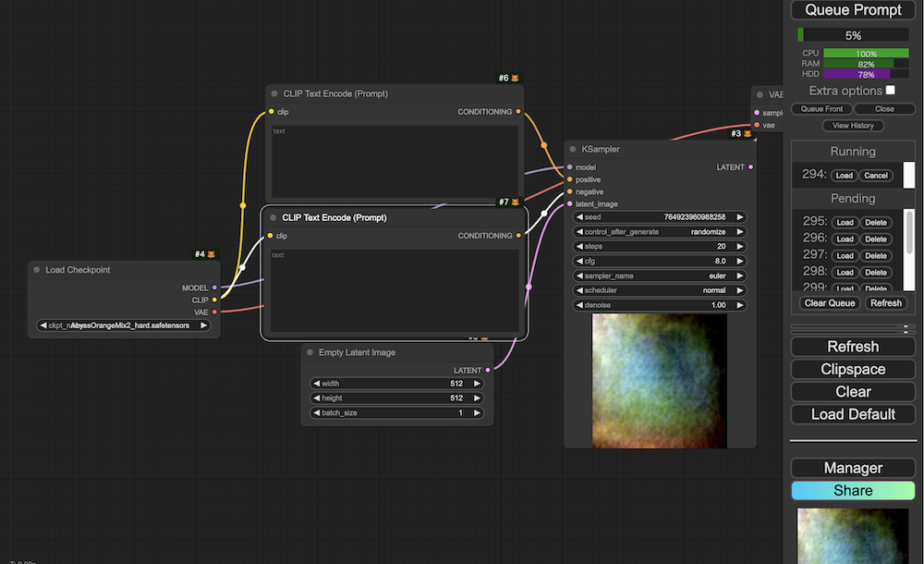Screen dimensions: 924x564
Task: Open the scheduler normal dropdown
Action: [660, 290]
